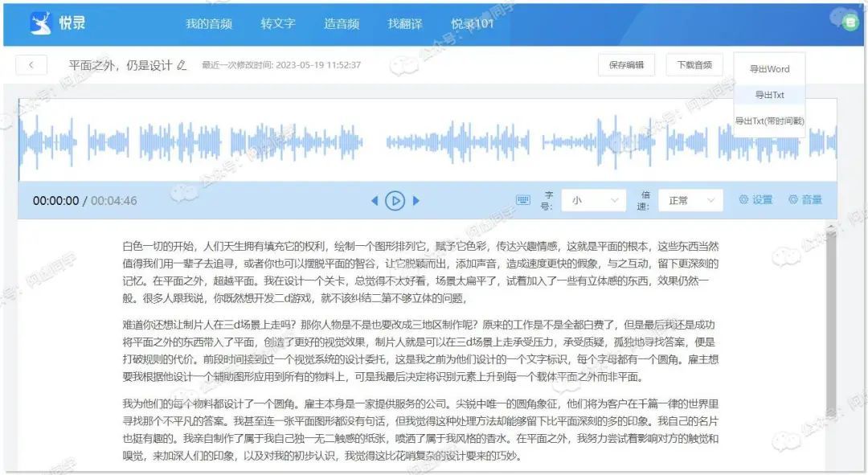Choose 导出Txt from the export menu
Image resolution: width=868 pixels, height=475 pixels.
click(x=769, y=95)
